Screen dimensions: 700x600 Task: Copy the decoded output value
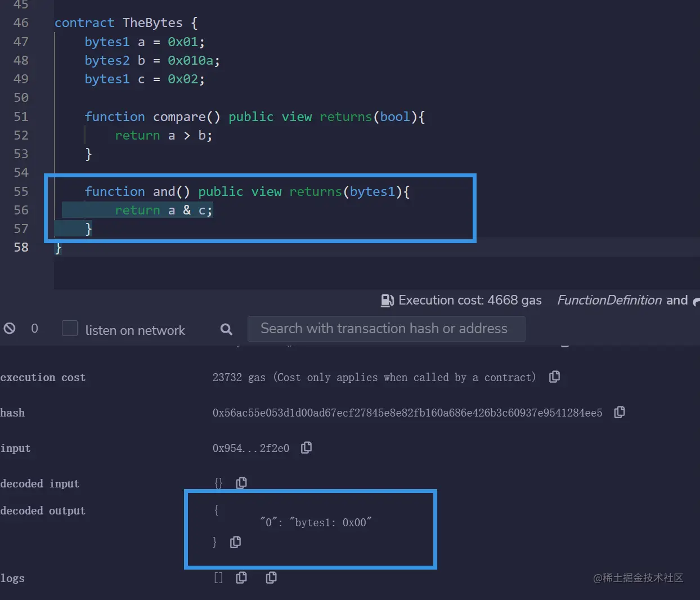tap(235, 541)
